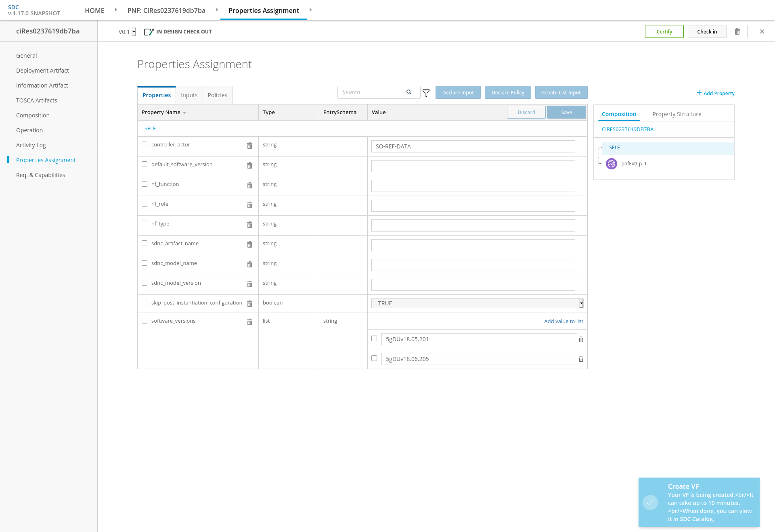Save the property changes
The height and width of the screenshot is (532, 775).
point(567,112)
